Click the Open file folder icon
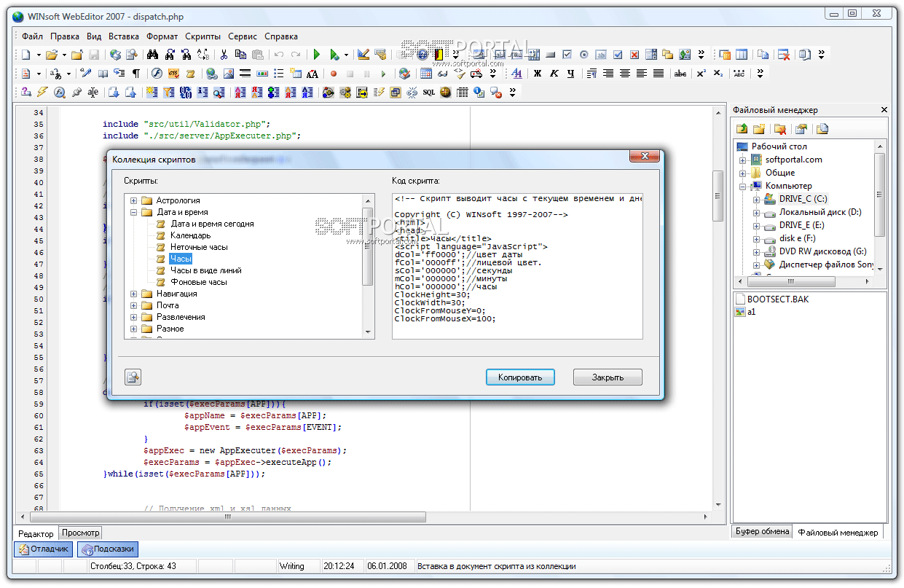 click(x=51, y=55)
